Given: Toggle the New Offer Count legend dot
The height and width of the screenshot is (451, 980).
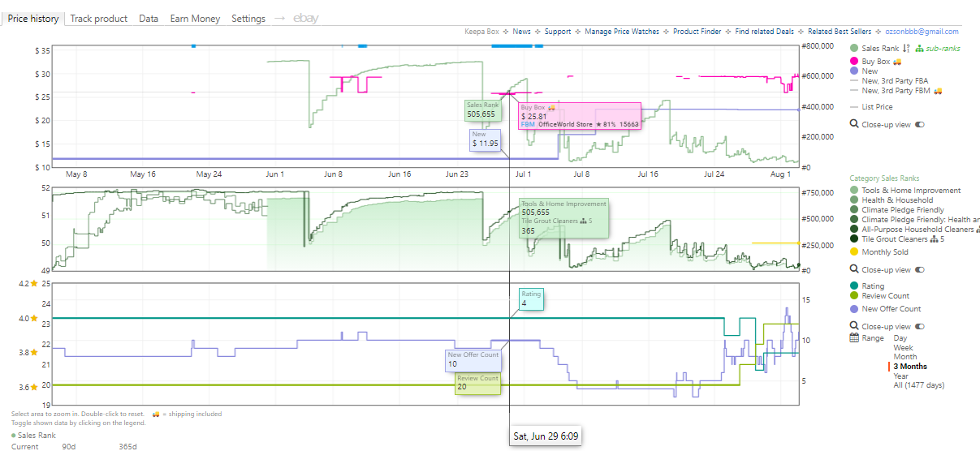Looking at the screenshot, I should tap(854, 309).
